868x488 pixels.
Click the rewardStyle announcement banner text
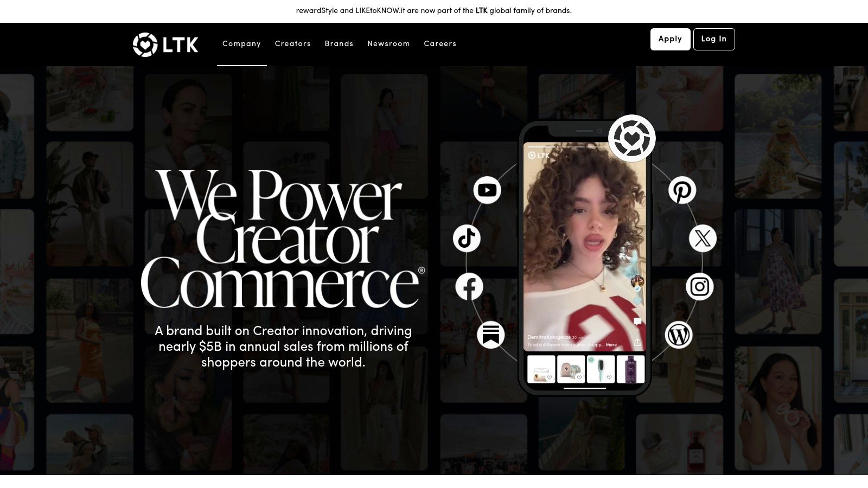click(433, 11)
